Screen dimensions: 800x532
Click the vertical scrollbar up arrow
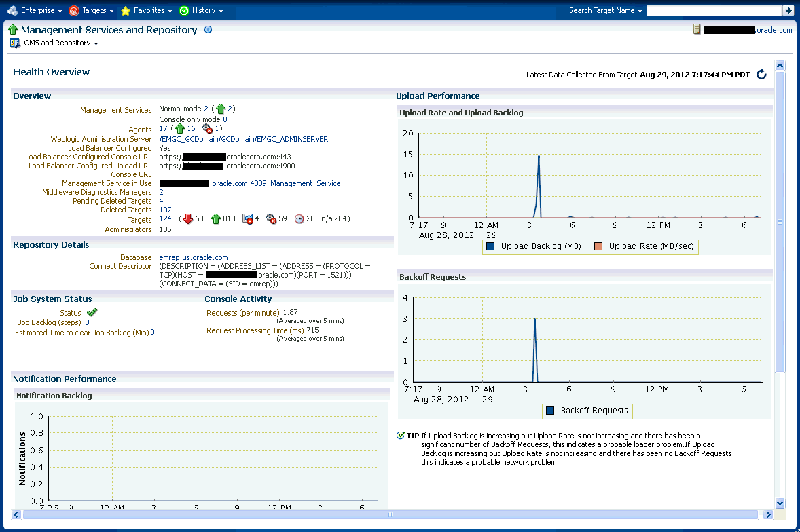[x=780, y=65]
